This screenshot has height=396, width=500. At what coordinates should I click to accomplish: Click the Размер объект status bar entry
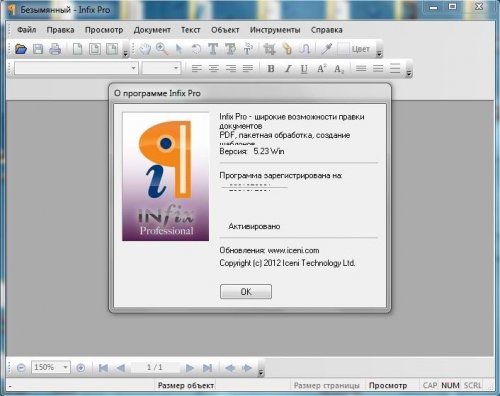186,386
